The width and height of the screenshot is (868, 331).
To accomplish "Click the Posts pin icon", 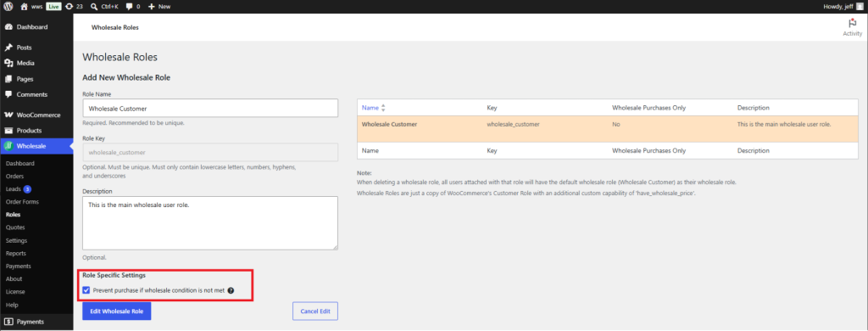I will [8, 48].
